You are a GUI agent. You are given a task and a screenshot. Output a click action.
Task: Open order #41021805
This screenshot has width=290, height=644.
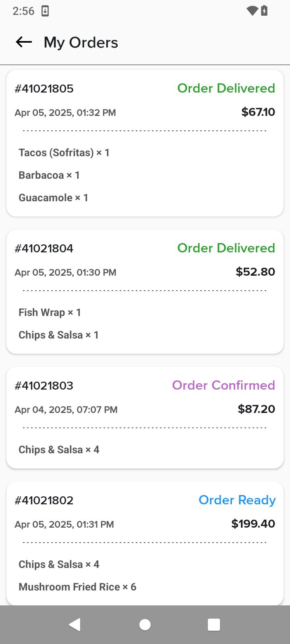[x=145, y=143]
